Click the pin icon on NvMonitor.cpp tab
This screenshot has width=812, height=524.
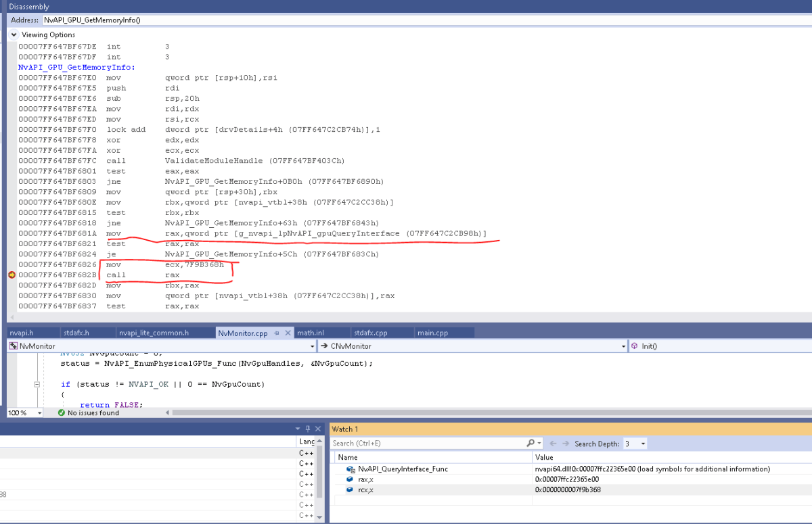click(x=277, y=333)
